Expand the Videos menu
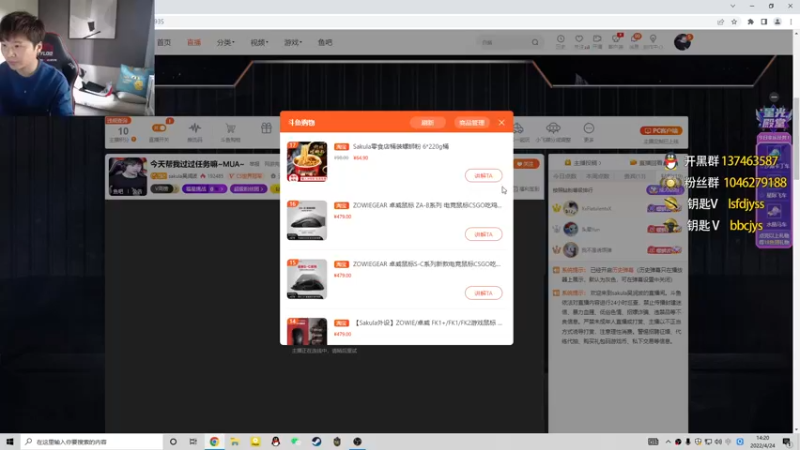The height and width of the screenshot is (450, 800). click(x=259, y=42)
